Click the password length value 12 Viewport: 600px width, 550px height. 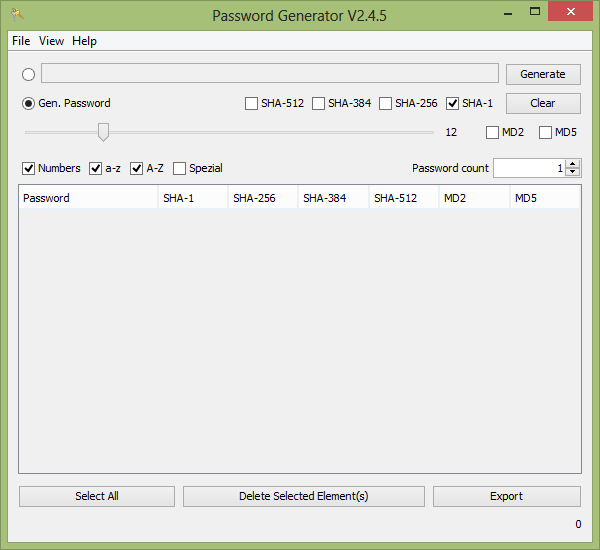pyautogui.click(x=451, y=132)
